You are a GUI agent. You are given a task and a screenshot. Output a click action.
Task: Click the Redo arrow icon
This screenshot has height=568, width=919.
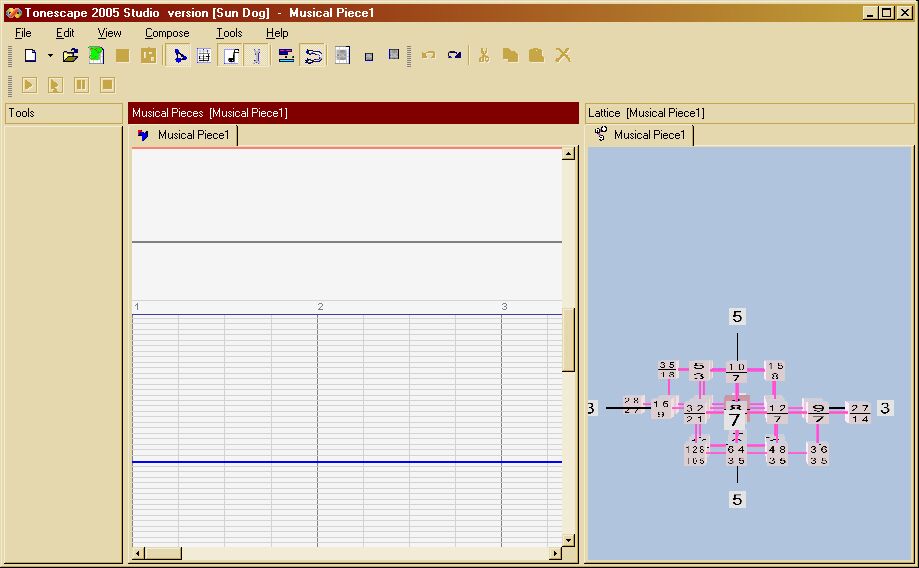point(454,56)
